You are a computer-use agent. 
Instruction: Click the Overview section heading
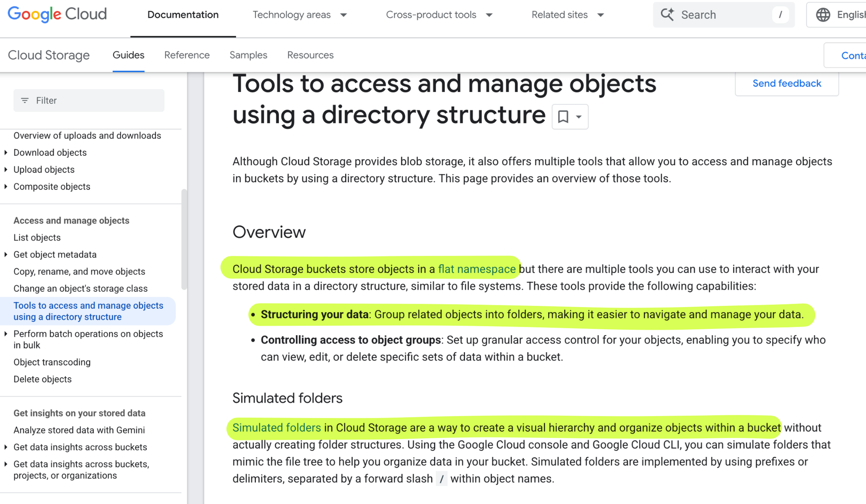269,232
